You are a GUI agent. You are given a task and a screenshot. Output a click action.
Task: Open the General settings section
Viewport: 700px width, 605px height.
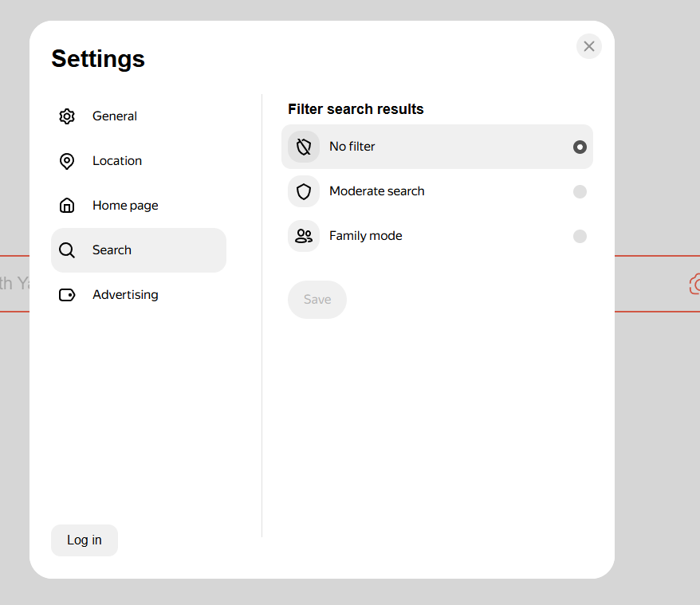[x=139, y=116]
